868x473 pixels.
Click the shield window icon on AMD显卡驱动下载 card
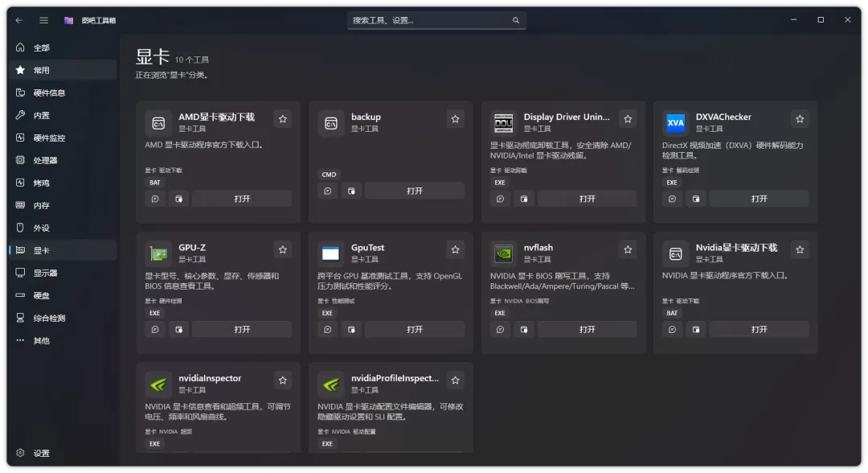(x=178, y=199)
